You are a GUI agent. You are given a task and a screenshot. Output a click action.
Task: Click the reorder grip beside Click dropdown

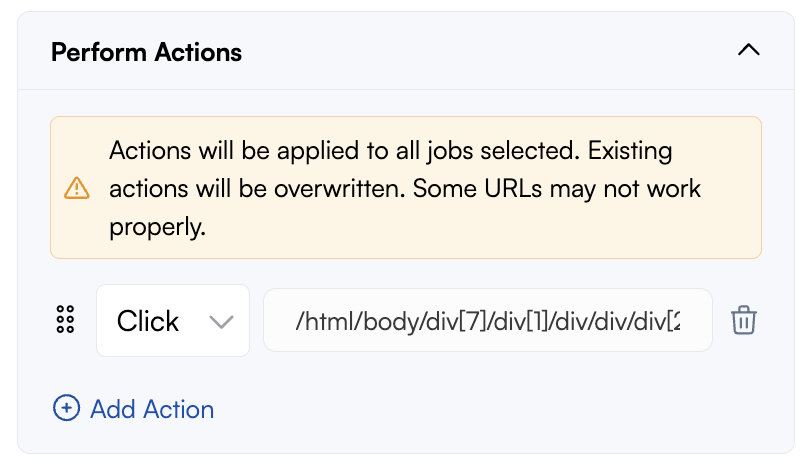click(65, 319)
